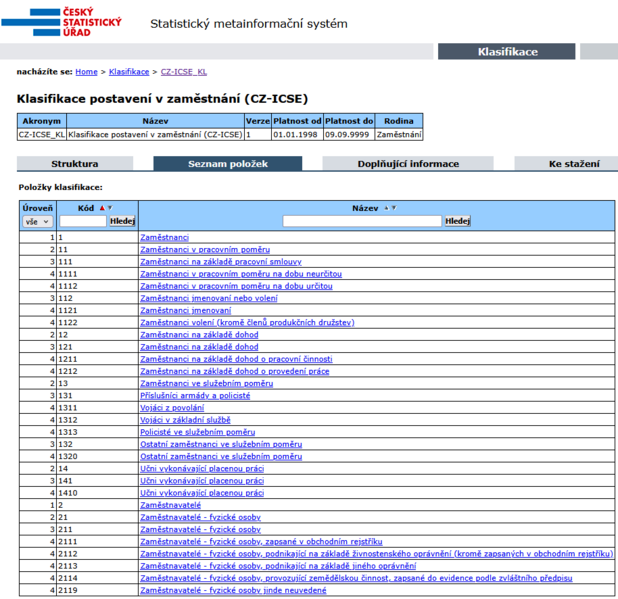The height and width of the screenshot is (599, 618).
Task: Select the Akronym cell CZ-ICSE_KL in table
Action: pos(42,135)
